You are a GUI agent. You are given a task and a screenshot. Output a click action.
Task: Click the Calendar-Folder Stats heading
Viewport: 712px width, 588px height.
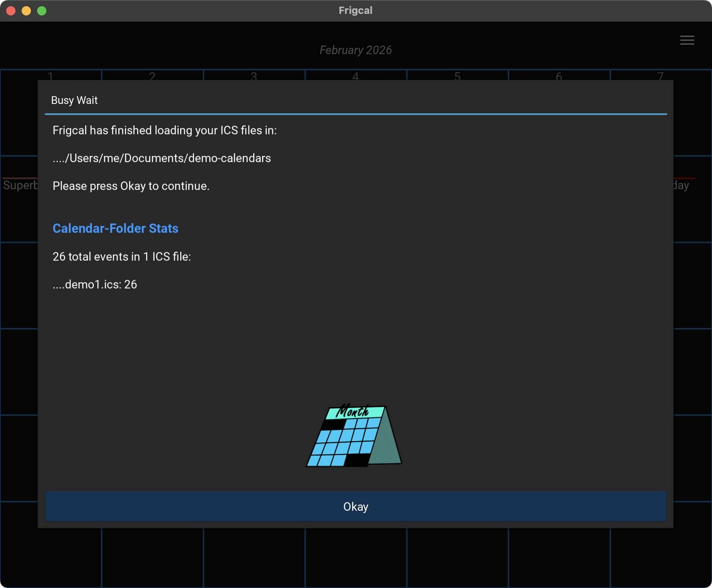(x=115, y=228)
